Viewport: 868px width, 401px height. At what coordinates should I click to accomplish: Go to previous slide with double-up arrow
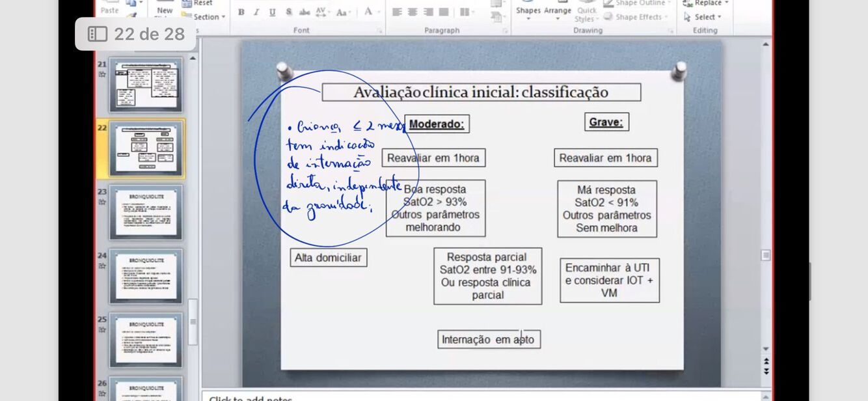tap(766, 361)
